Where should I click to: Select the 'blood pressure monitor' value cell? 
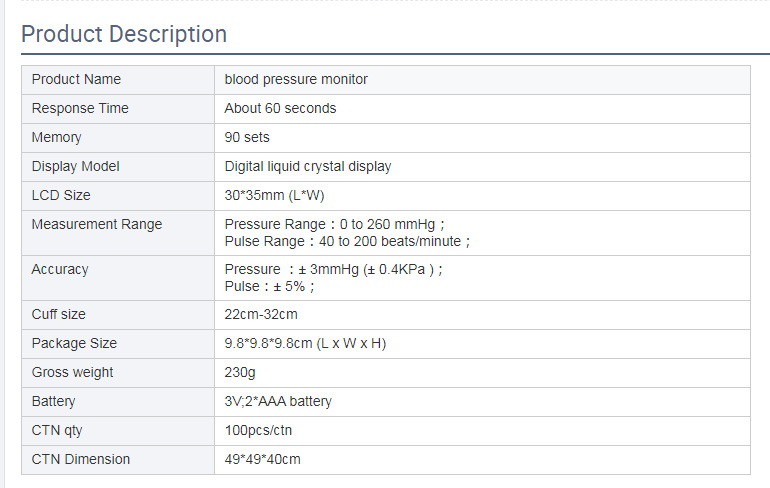[296, 79]
